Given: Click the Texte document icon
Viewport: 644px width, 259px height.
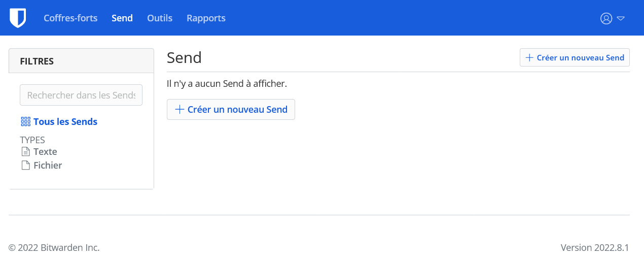Looking at the screenshot, I should [x=25, y=152].
